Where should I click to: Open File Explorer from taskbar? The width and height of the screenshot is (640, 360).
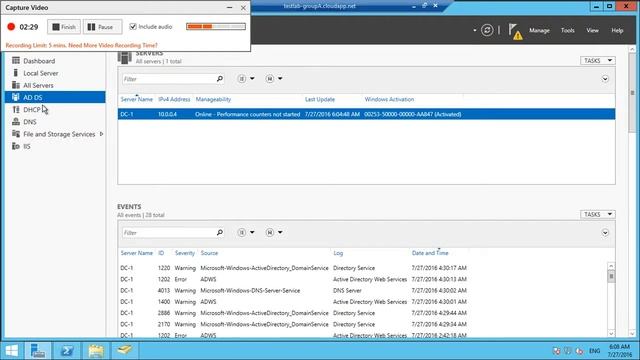(96, 351)
